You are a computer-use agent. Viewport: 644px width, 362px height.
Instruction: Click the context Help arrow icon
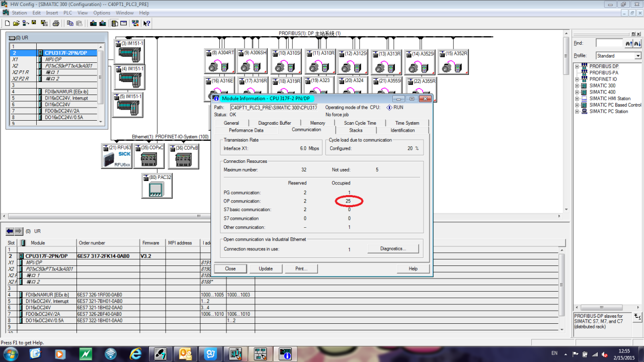(x=146, y=23)
